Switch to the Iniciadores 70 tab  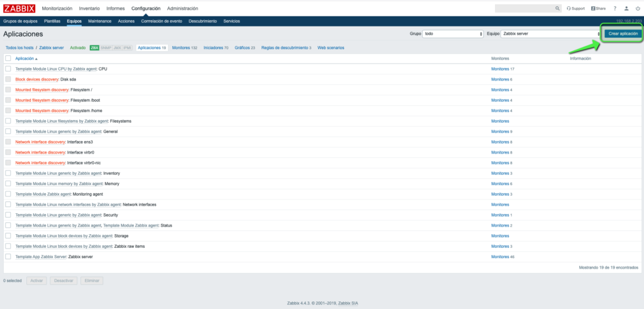click(x=216, y=48)
